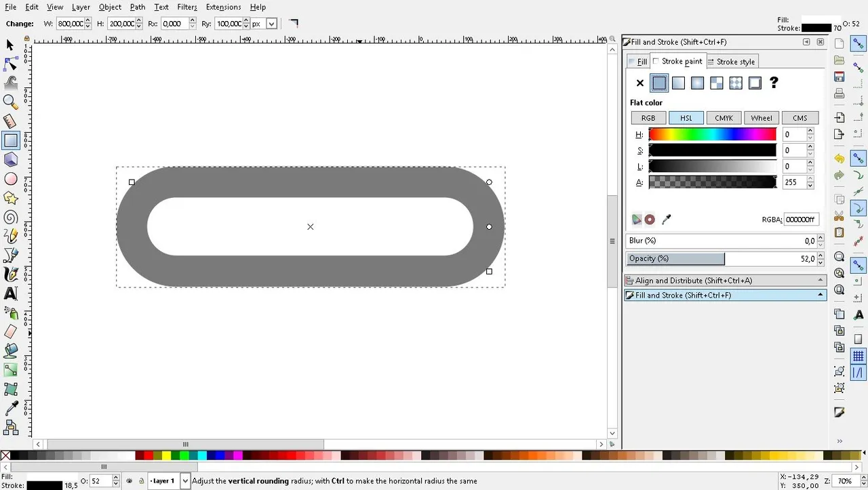Click the CMYK color mode button
This screenshot has height=490, width=868.
point(724,118)
